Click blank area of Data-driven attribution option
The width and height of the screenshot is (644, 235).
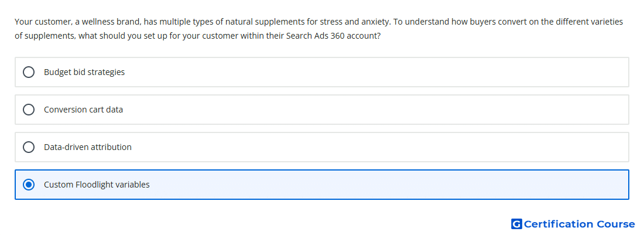tap(369, 147)
